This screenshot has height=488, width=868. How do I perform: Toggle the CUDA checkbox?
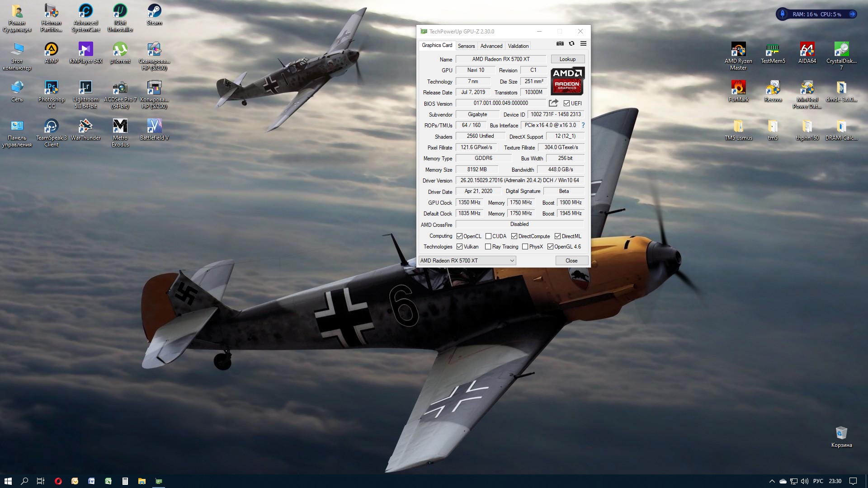tap(488, 236)
